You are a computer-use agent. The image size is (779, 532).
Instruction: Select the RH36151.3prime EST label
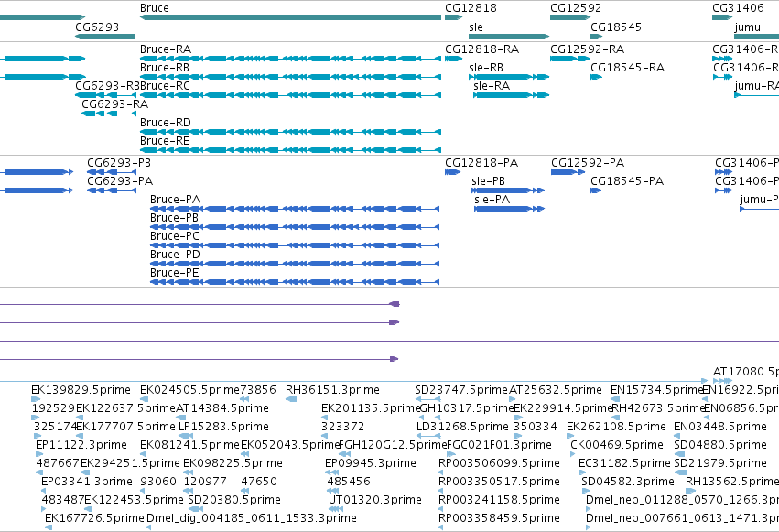(x=332, y=390)
